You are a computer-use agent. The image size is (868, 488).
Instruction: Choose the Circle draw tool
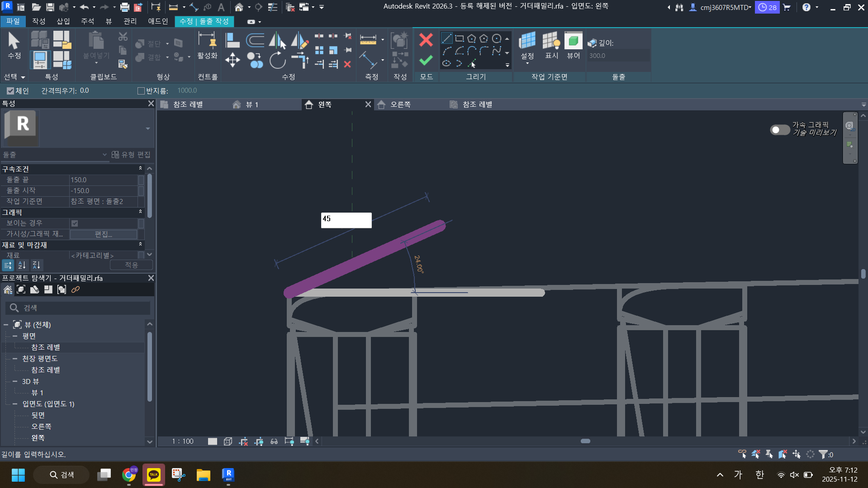pos(497,39)
